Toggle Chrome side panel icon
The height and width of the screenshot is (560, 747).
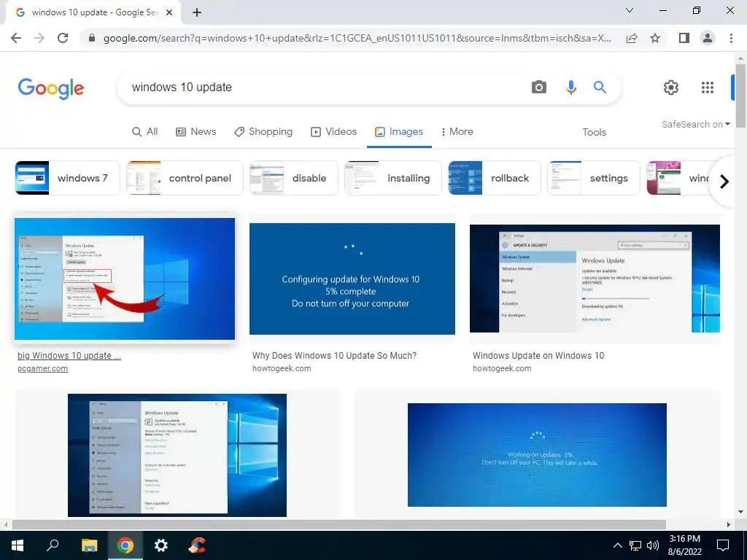pyautogui.click(x=684, y=38)
